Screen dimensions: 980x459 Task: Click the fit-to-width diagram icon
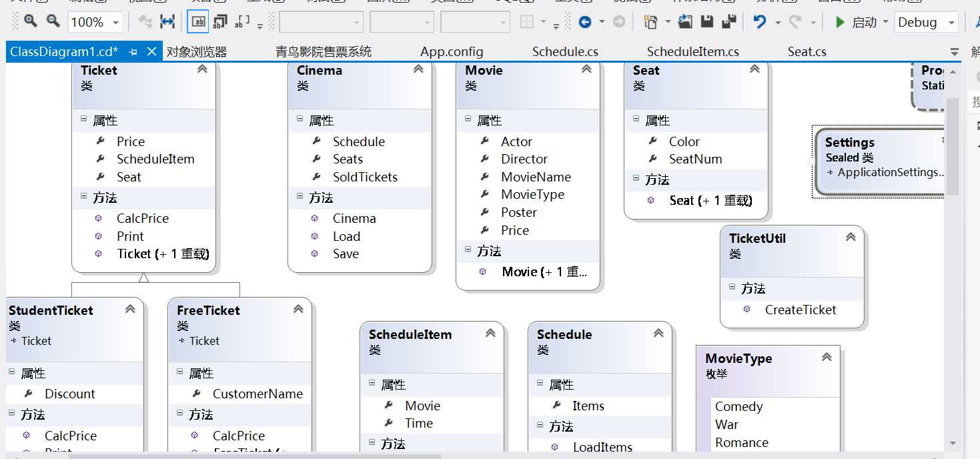pyautogui.click(x=168, y=22)
